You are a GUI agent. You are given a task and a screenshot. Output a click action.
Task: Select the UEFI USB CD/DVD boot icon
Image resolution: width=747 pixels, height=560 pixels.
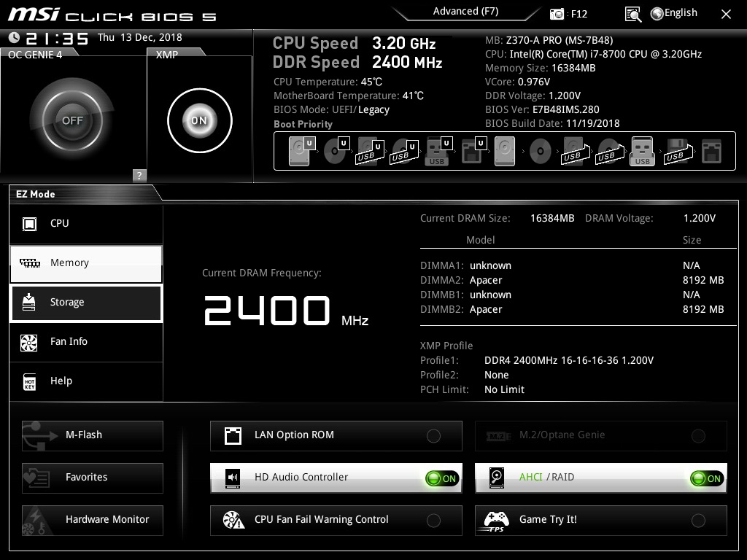[x=404, y=152]
